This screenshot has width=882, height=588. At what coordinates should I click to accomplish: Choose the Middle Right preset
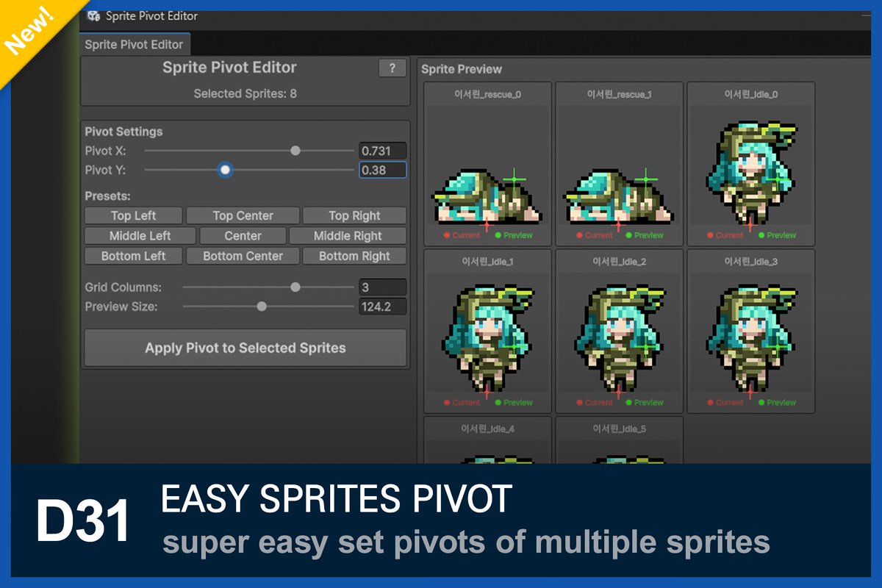[348, 236]
